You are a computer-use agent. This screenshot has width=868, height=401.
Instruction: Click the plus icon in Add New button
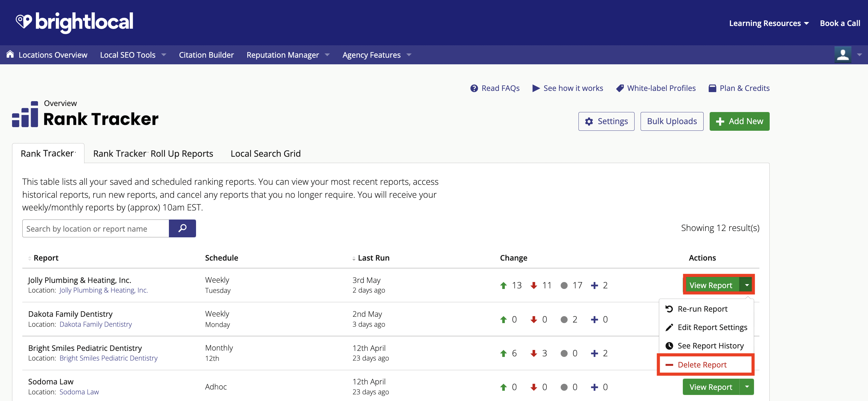[720, 121]
